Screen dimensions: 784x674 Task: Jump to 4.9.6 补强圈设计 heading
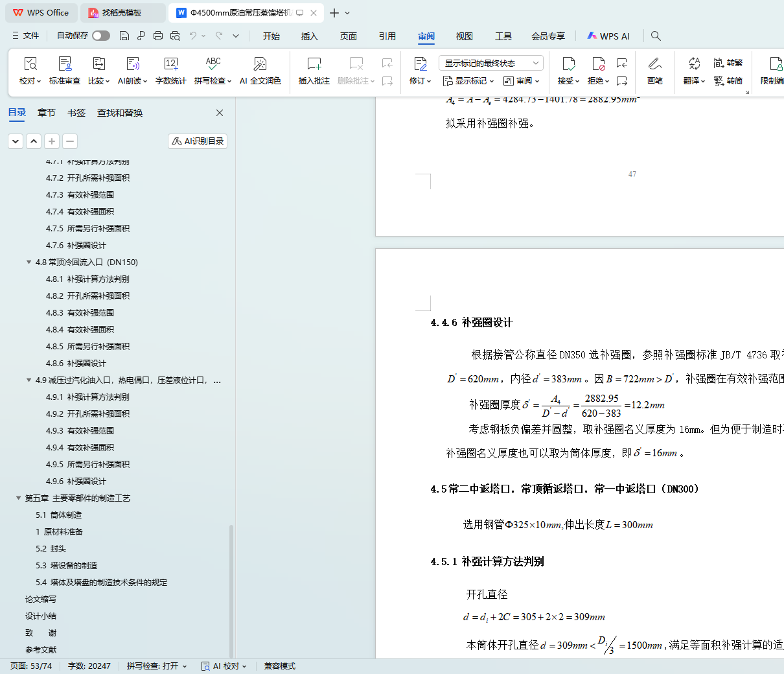click(x=86, y=482)
